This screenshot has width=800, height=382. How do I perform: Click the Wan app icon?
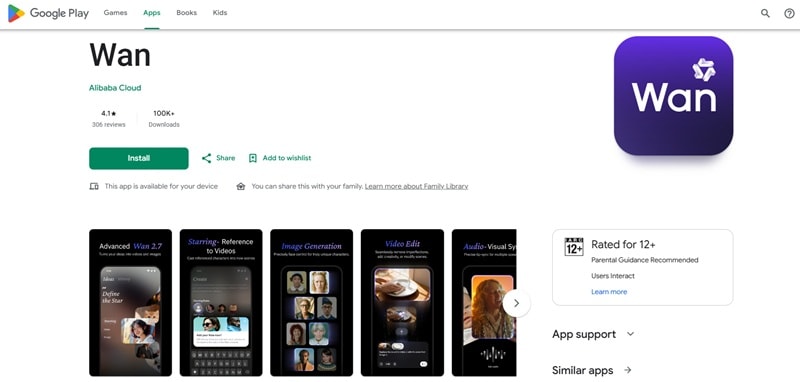tap(673, 96)
